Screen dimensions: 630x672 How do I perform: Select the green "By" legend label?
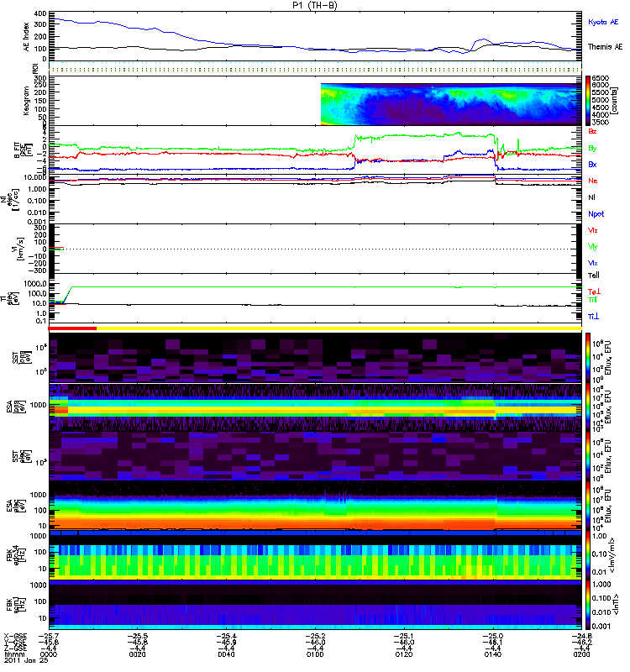coord(592,149)
